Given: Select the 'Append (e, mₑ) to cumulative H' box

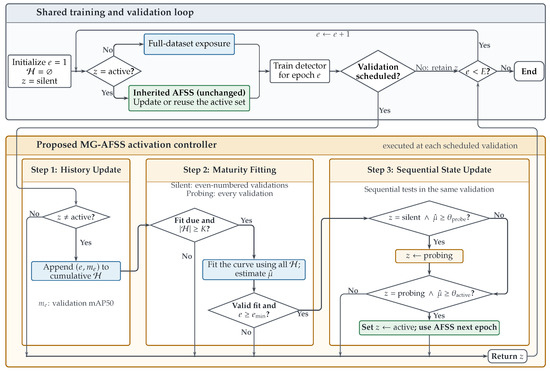Looking at the screenshot, I should [x=76, y=271].
